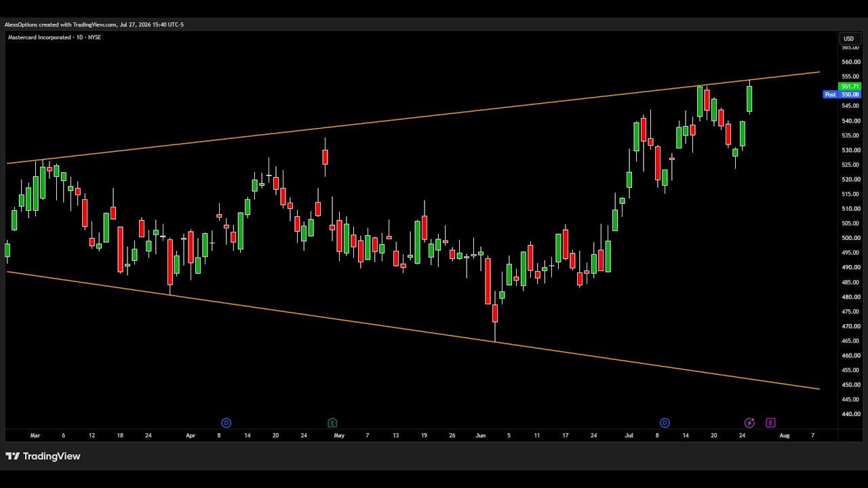
Task: Click the 450.00 price scale label
Action: click(x=850, y=385)
